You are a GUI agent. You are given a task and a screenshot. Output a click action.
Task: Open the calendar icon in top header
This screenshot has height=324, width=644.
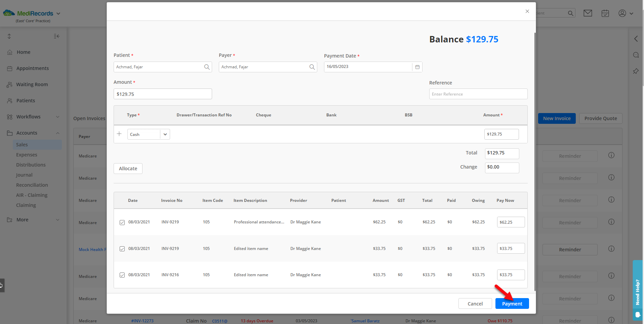click(x=605, y=13)
